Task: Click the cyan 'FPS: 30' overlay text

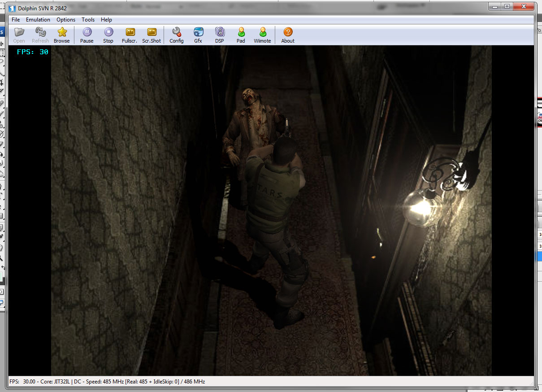Action: (x=33, y=52)
